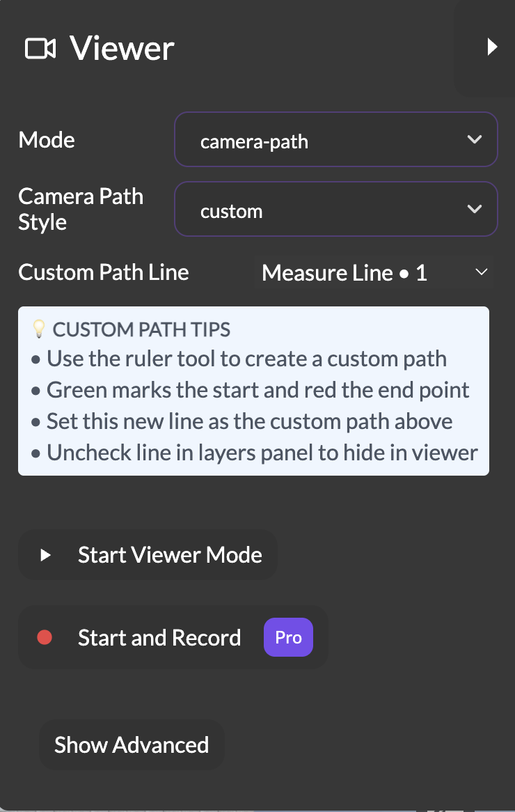The image size is (515, 812).
Task: Click the chevron beside Measure Line • 1
Action: (x=481, y=272)
